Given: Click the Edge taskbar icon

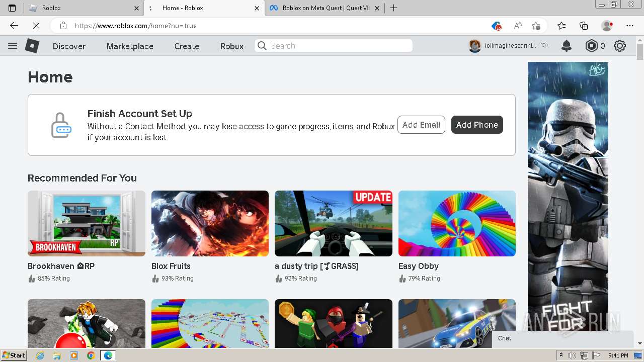Looking at the screenshot, I should [x=108, y=355].
